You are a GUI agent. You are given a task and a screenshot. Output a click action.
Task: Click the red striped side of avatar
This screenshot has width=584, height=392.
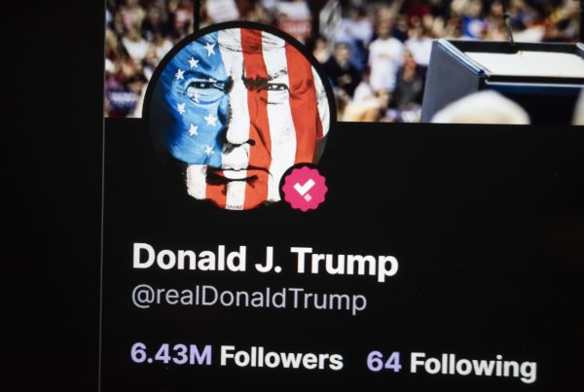tap(283, 112)
